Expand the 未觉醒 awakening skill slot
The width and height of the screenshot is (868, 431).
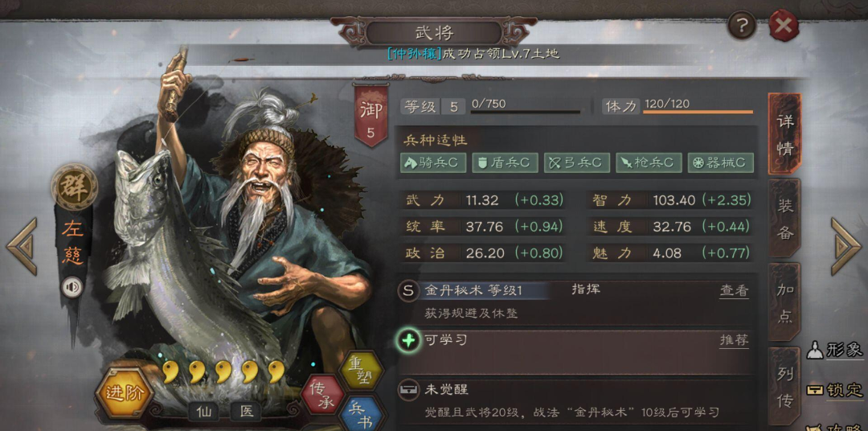tap(574, 400)
